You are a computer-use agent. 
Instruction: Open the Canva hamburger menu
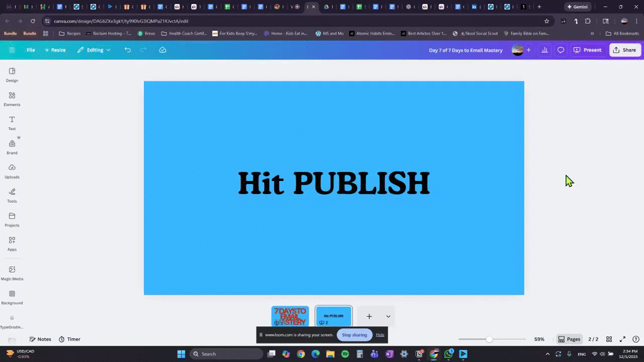[11, 50]
